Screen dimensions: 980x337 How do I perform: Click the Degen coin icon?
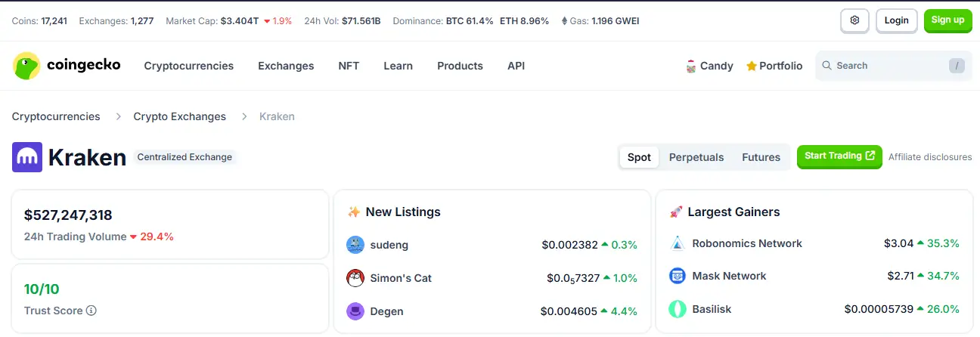(355, 311)
